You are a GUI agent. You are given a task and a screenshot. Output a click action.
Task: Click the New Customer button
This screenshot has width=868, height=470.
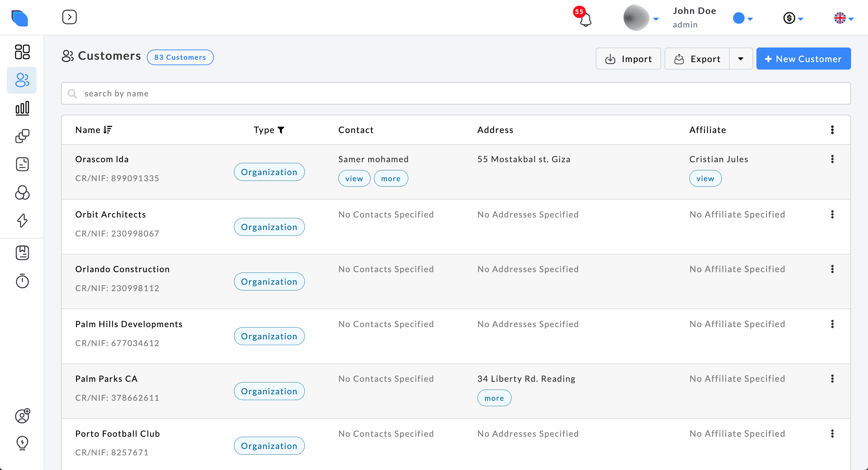[803, 59]
